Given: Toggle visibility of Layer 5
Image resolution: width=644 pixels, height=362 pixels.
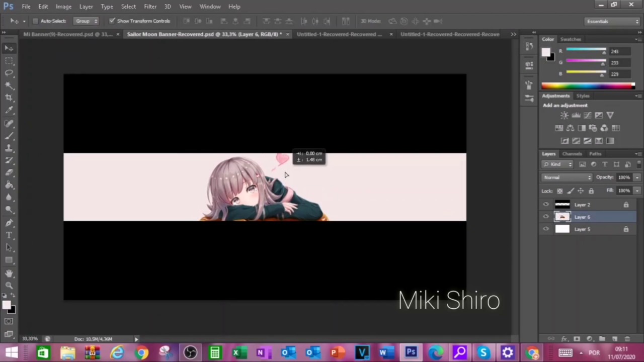Looking at the screenshot, I should tap(546, 229).
